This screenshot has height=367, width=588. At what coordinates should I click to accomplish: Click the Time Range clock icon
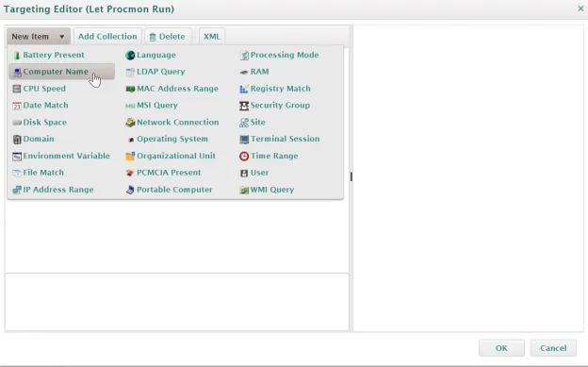point(244,157)
